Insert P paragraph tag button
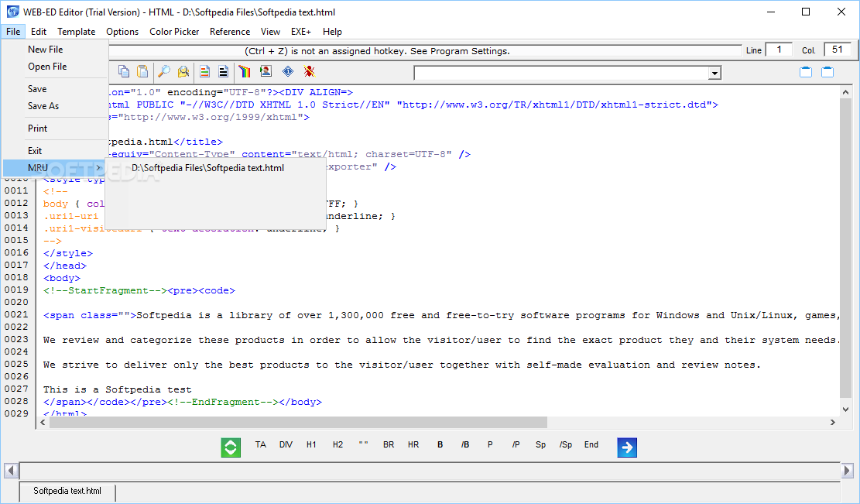 coord(490,444)
